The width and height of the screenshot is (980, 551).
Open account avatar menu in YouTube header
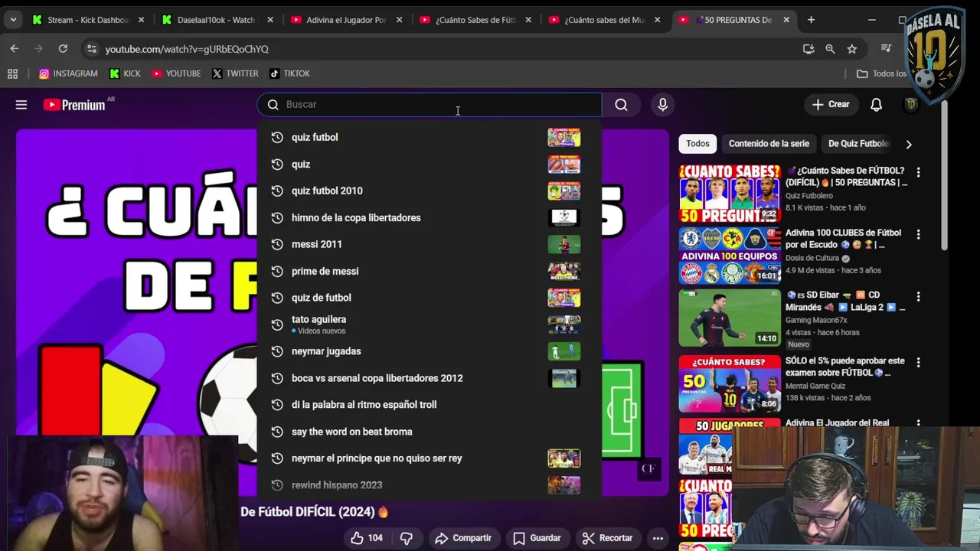pos(911,105)
